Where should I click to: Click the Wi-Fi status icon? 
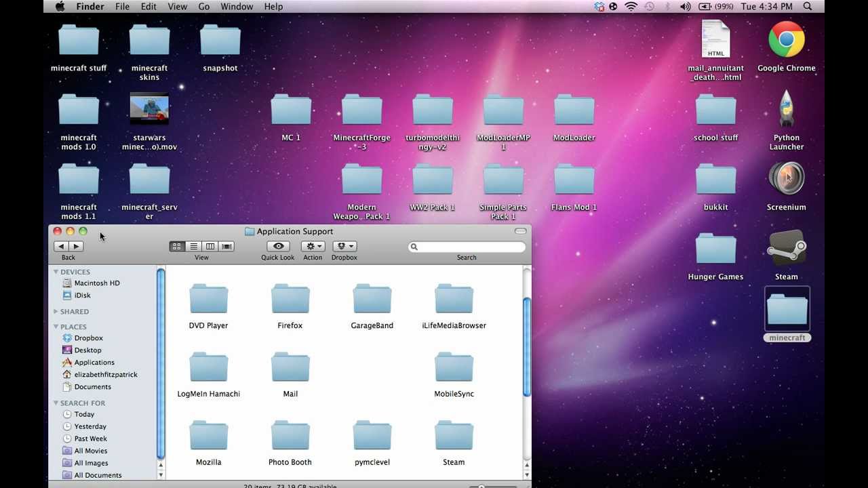point(631,6)
